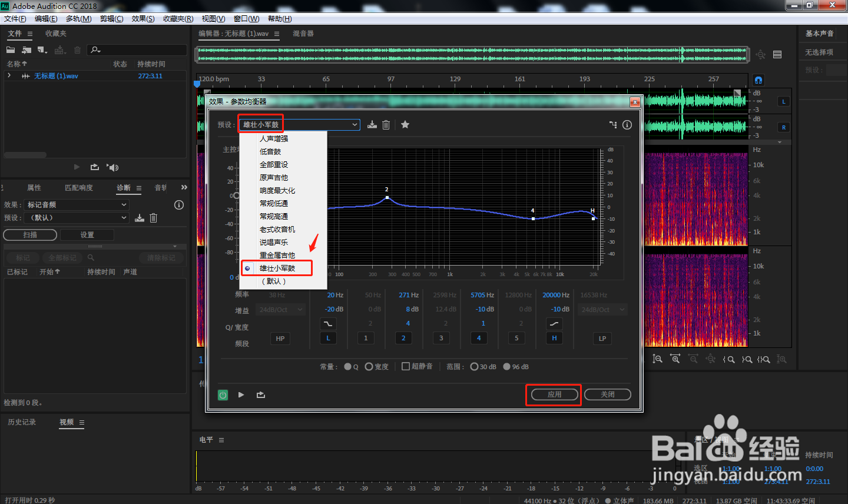The height and width of the screenshot is (504, 848).
Task: Open the 效果 标记音频 dropdown
Action: pos(77,205)
